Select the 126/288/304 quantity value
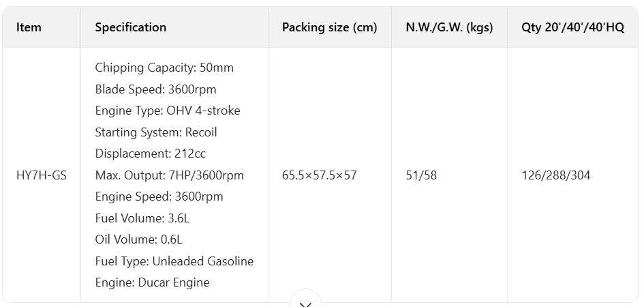Image resolution: width=644 pixels, height=307 pixels. [556, 175]
